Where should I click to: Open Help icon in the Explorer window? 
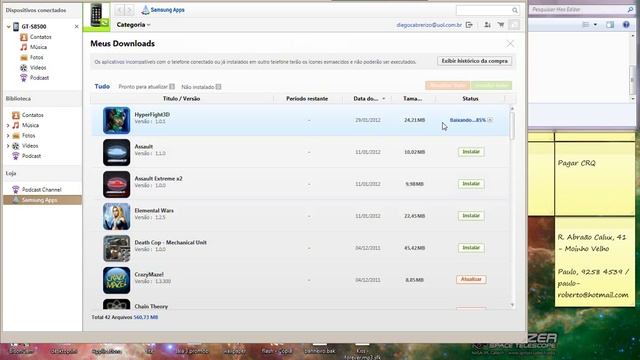pos(626,25)
